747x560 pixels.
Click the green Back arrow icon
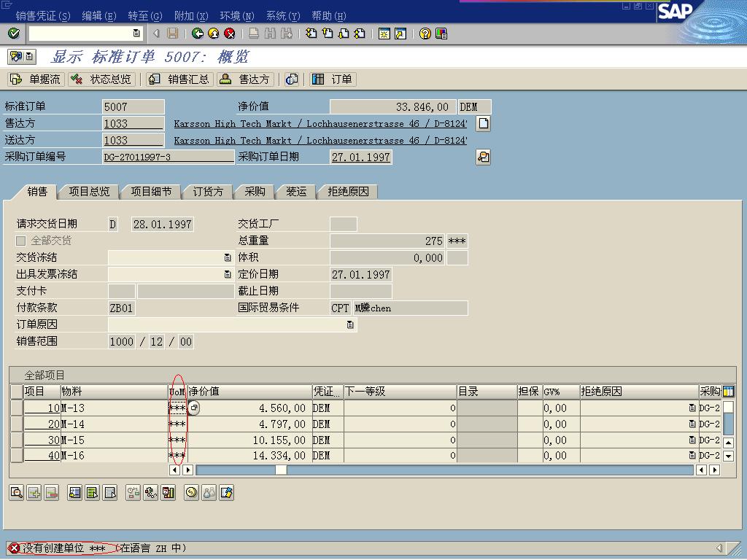pos(198,34)
